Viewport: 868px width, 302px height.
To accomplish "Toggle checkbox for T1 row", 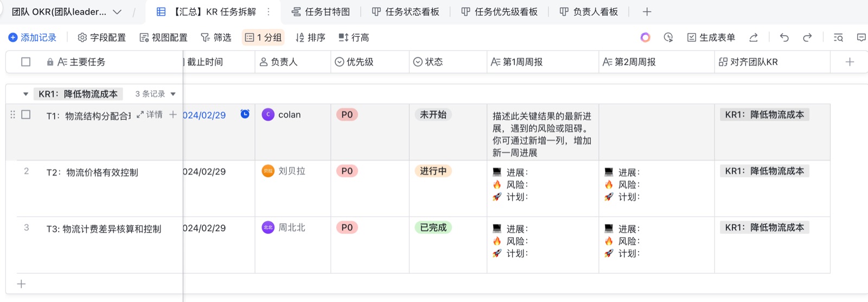I will pyautogui.click(x=25, y=114).
